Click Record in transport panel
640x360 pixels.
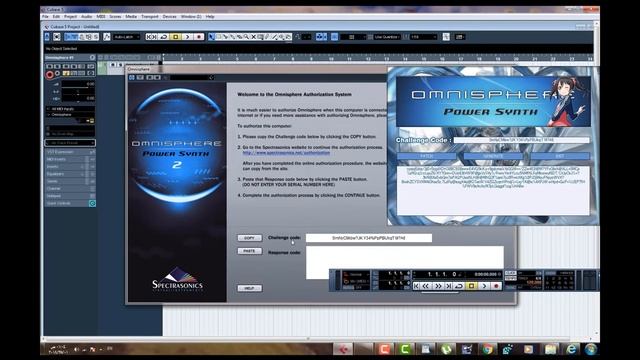[496, 286]
